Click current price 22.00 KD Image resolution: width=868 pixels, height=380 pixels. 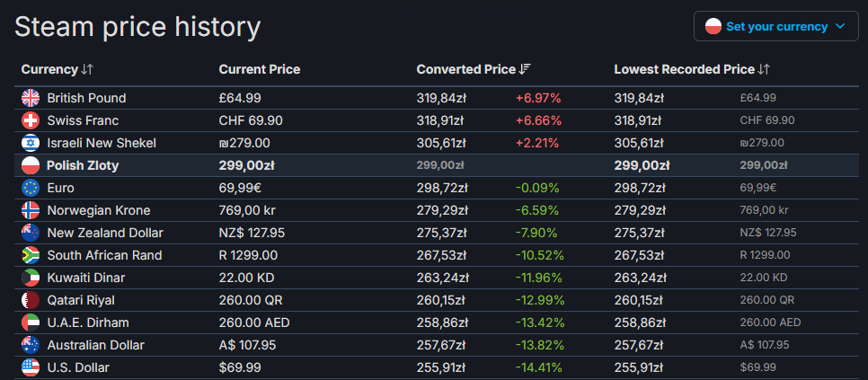click(246, 278)
